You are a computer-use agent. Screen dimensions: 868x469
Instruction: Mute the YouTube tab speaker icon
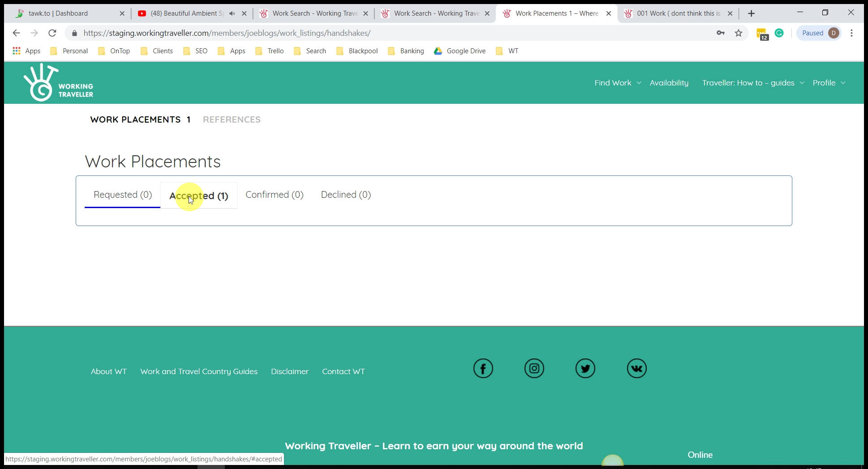click(232, 13)
